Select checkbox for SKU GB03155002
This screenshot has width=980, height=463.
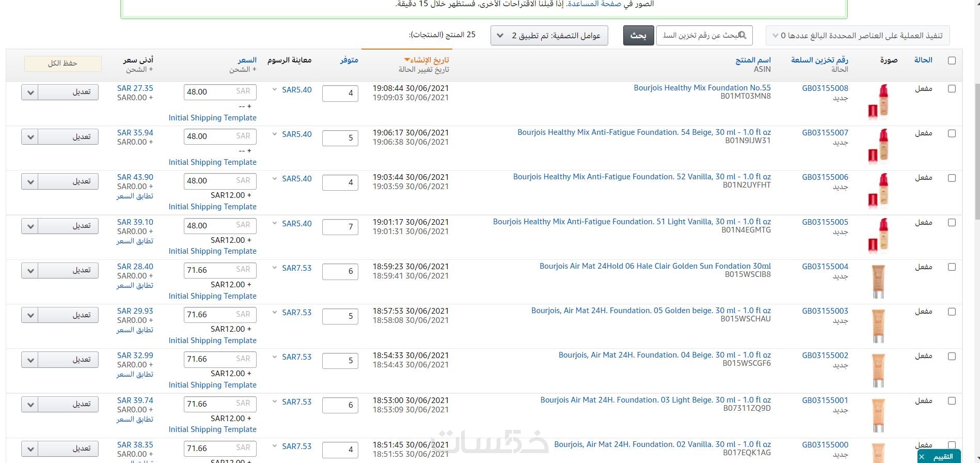(952, 356)
